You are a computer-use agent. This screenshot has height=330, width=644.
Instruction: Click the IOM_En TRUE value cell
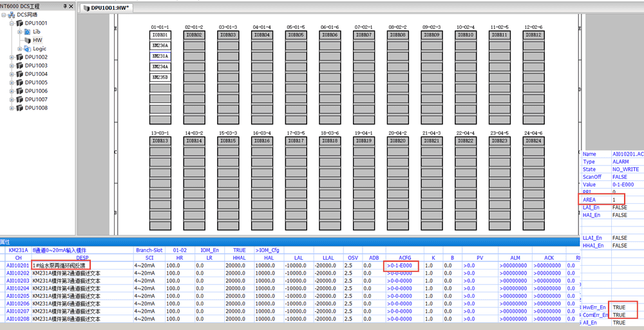pyautogui.click(x=239, y=250)
